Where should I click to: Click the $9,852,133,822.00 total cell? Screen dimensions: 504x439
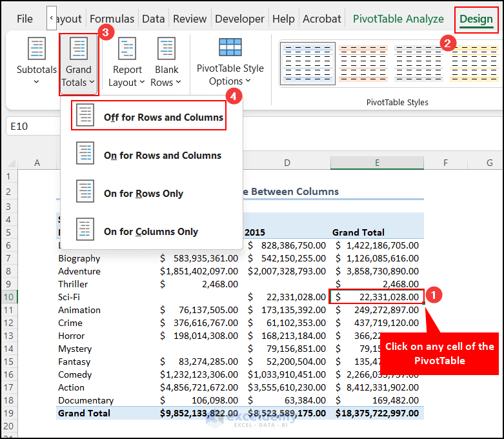pyautogui.click(x=199, y=413)
